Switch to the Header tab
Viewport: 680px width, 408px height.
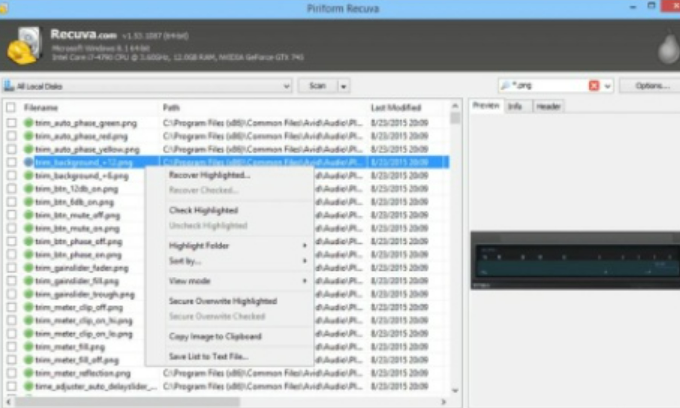click(x=548, y=106)
